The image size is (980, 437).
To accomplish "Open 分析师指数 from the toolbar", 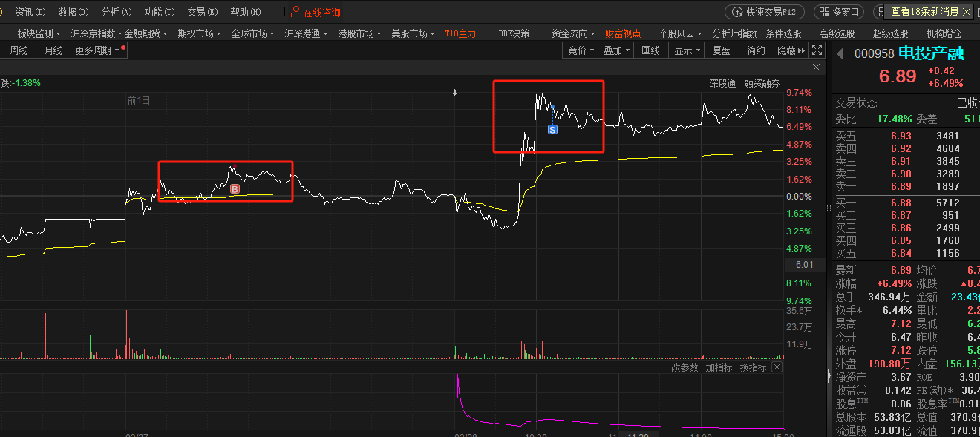I will point(734,33).
